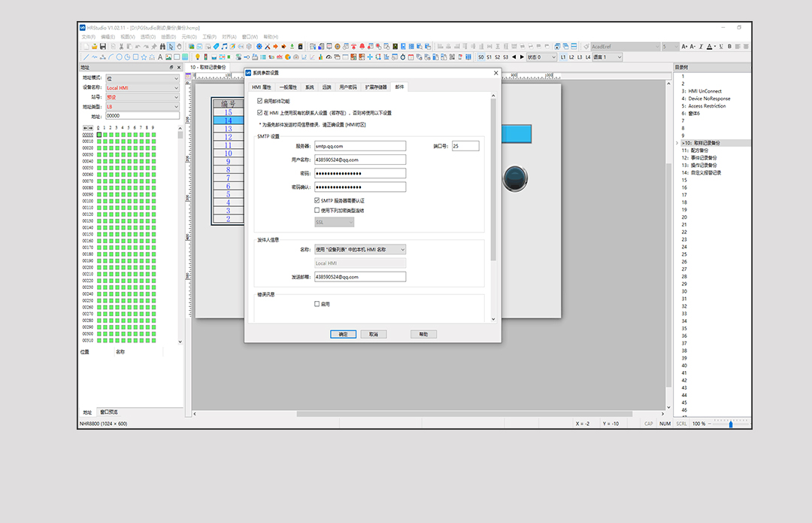Click the S1 state toolbar button
This screenshot has width=812, height=523.
pos(489,57)
